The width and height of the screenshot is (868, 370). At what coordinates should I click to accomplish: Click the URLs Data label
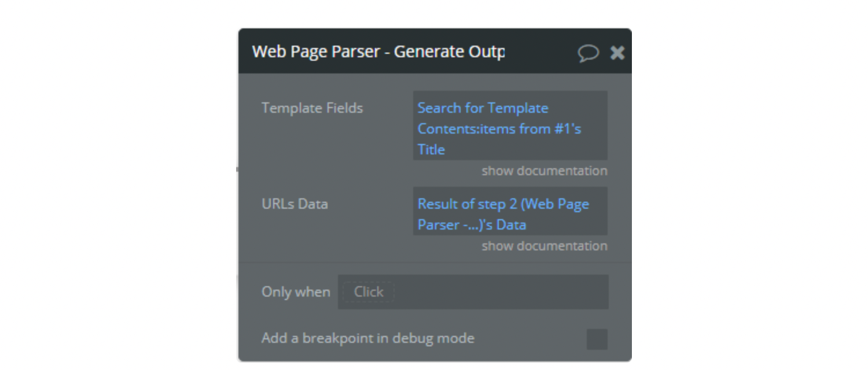(x=295, y=204)
